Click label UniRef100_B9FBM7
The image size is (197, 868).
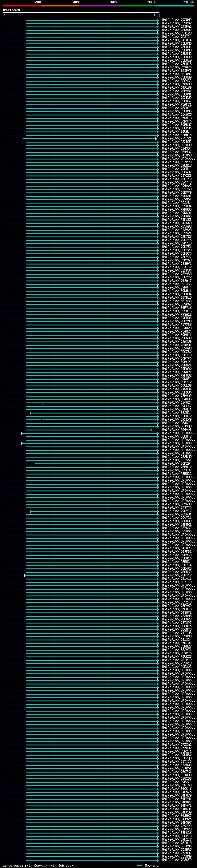177,125
